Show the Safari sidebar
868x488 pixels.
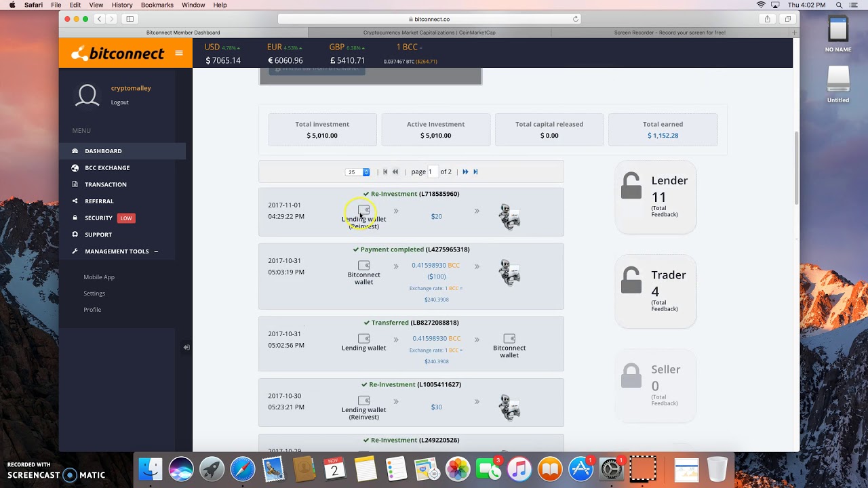(130, 19)
